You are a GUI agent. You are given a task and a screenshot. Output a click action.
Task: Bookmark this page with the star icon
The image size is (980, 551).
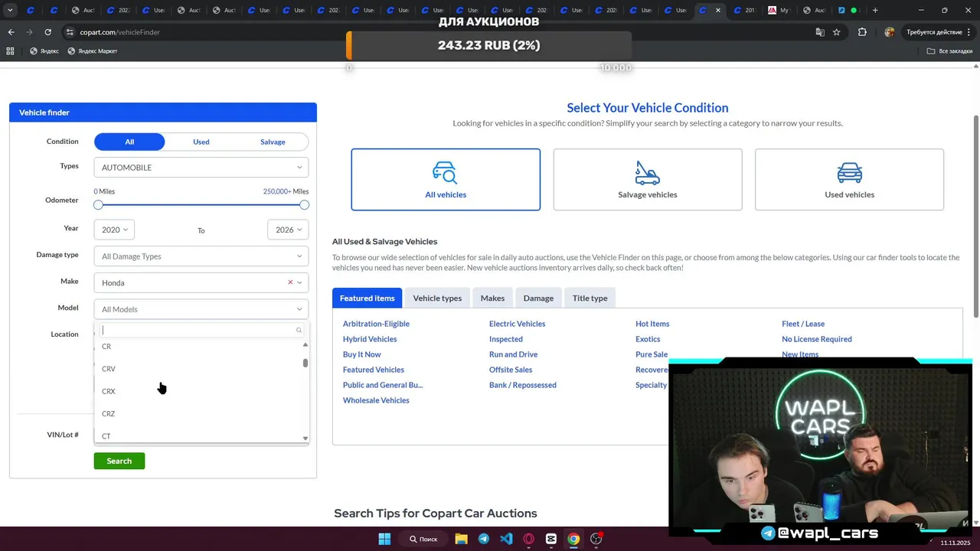(x=837, y=32)
